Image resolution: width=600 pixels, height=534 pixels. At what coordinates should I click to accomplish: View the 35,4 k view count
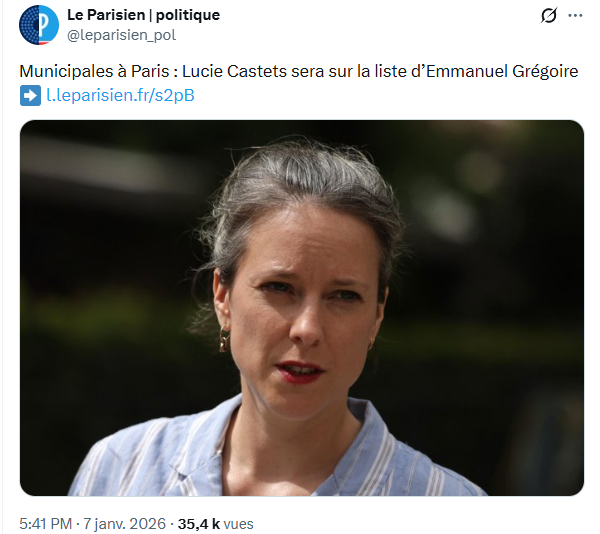[199, 524]
